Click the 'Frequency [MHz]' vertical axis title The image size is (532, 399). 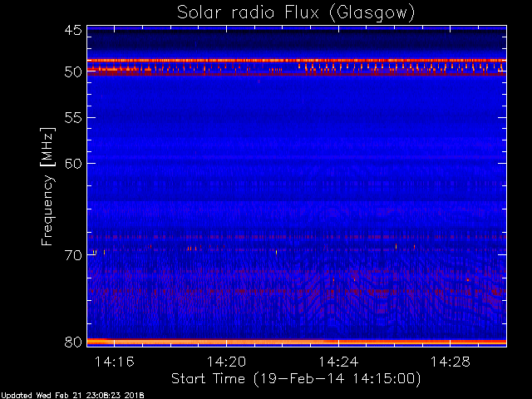click(47, 186)
